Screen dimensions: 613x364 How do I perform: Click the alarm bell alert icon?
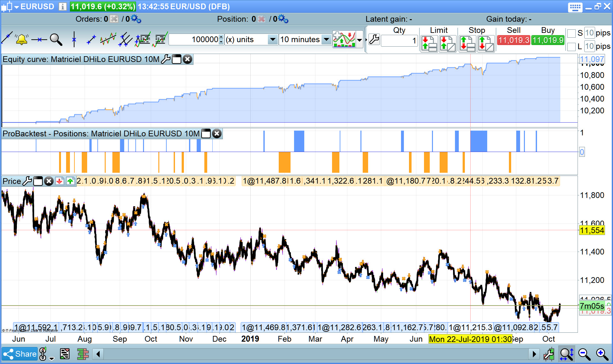pyautogui.click(x=21, y=40)
